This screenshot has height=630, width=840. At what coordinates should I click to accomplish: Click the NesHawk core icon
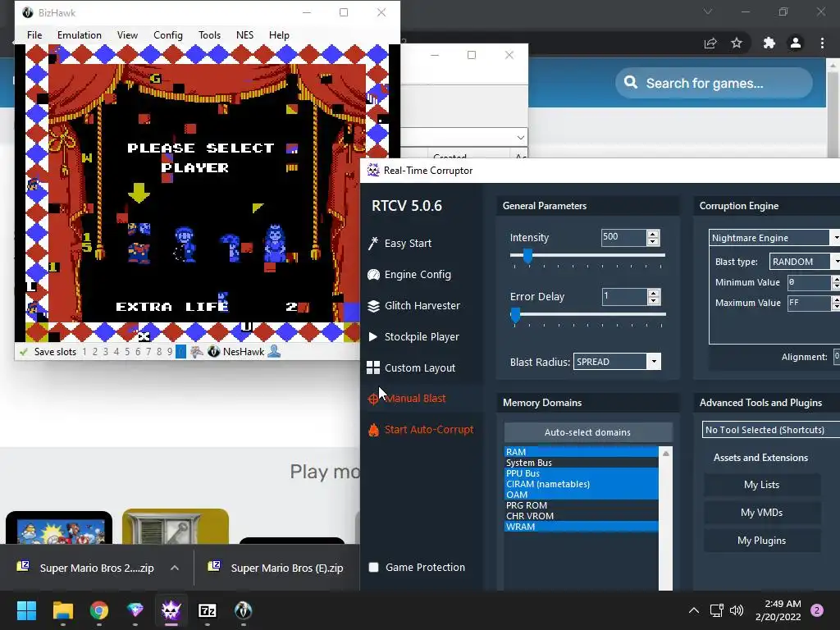click(x=214, y=352)
